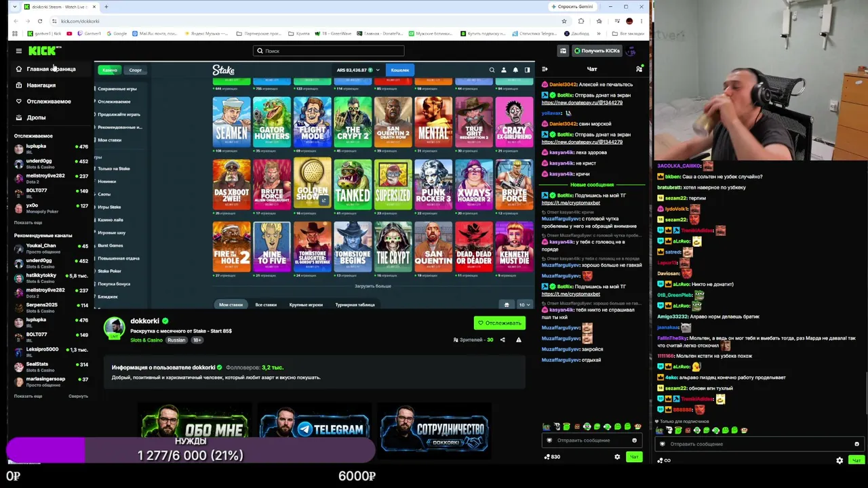Open the Все закладки bookmarks folder
Viewport: 868px width, 488px height.
coord(628,33)
